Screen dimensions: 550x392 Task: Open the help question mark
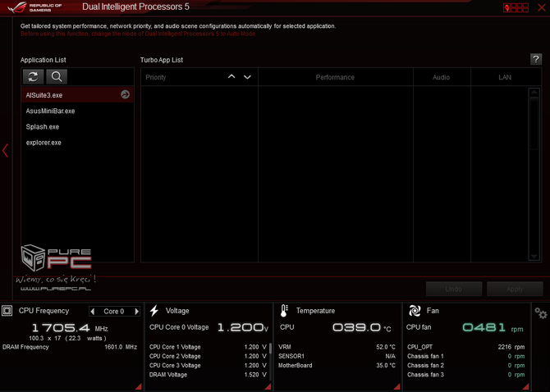(536, 60)
